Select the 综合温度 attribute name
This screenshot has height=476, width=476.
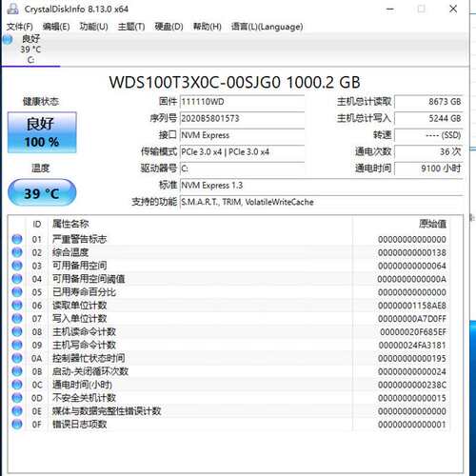tap(70, 252)
